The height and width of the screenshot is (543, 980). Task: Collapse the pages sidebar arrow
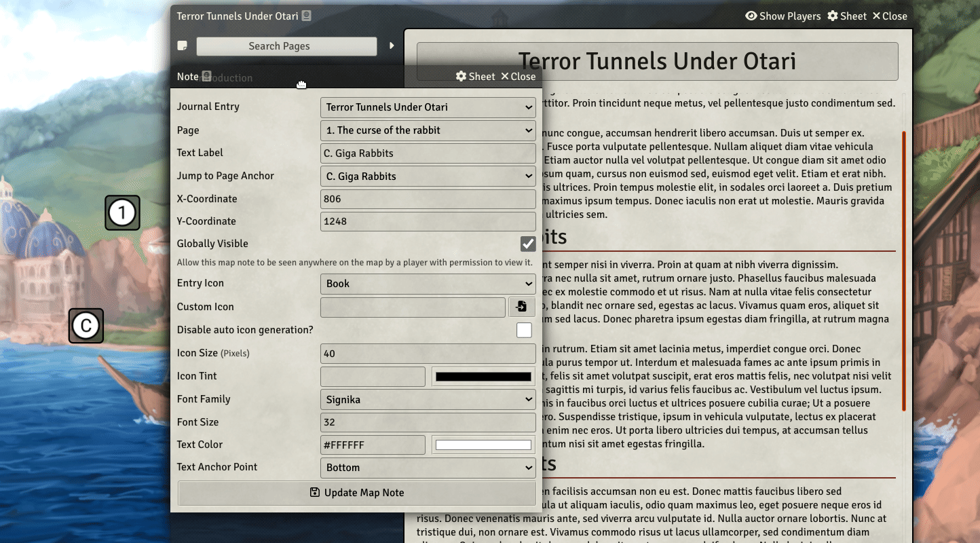pyautogui.click(x=392, y=45)
